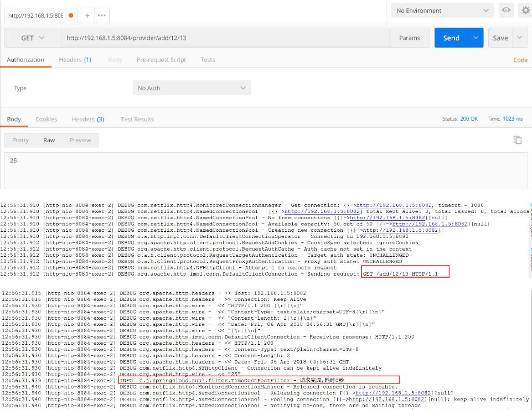Switch to the Cookies response tab
This screenshot has height=410, width=532.
(46, 119)
